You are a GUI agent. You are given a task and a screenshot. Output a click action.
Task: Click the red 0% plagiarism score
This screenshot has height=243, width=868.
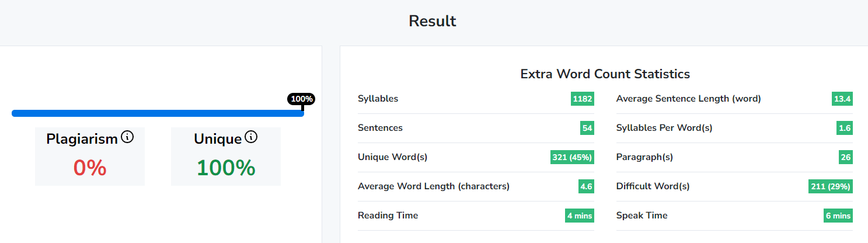[x=90, y=168]
